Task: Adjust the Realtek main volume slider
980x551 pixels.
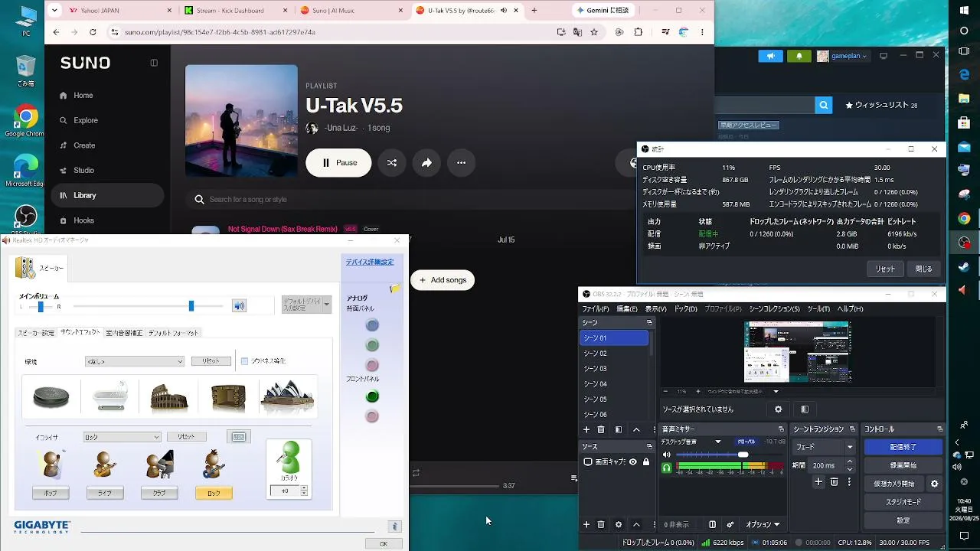Action: click(191, 306)
